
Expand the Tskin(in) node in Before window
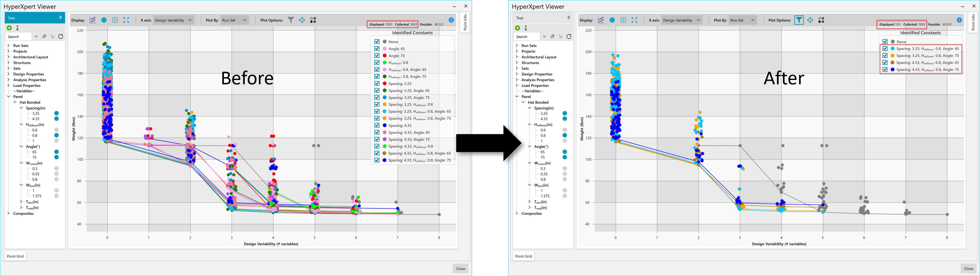(x=21, y=202)
